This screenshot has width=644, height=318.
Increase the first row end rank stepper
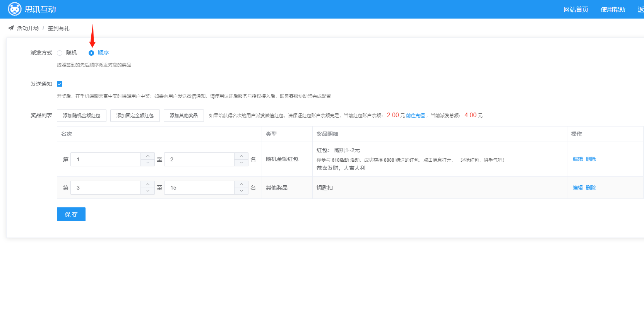(x=241, y=156)
